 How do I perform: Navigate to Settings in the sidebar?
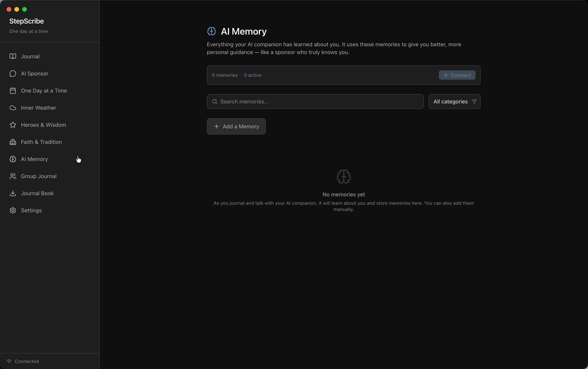[x=31, y=210]
